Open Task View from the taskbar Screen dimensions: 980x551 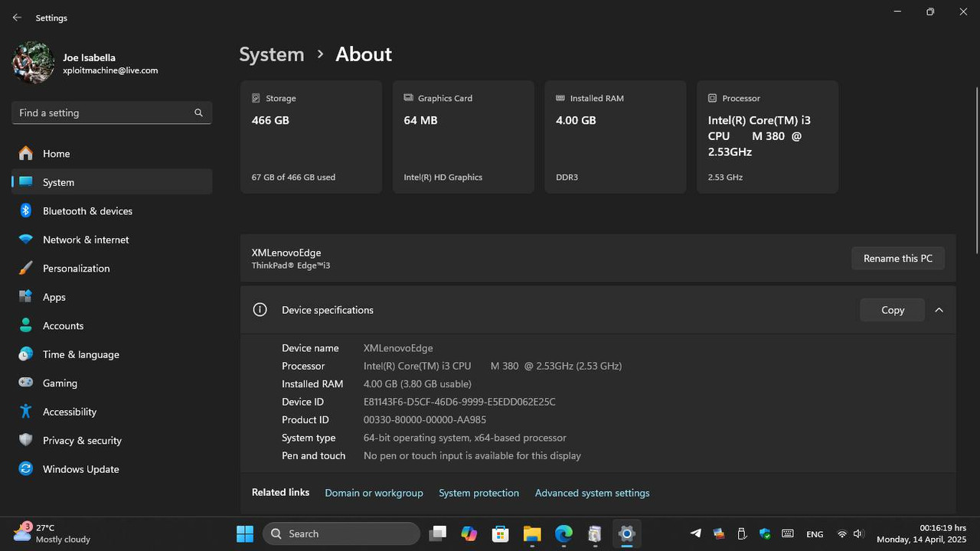[x=437, y=533]
